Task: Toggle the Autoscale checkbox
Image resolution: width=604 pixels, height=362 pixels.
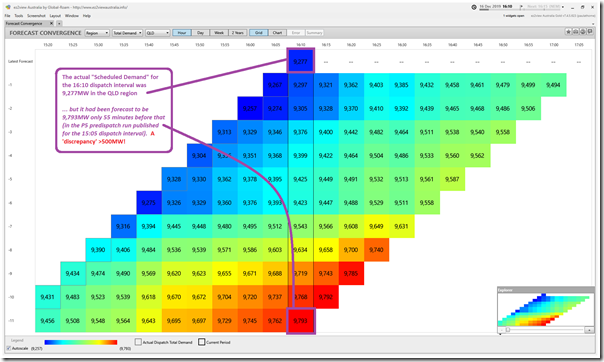Action: (x=9, y=348)
